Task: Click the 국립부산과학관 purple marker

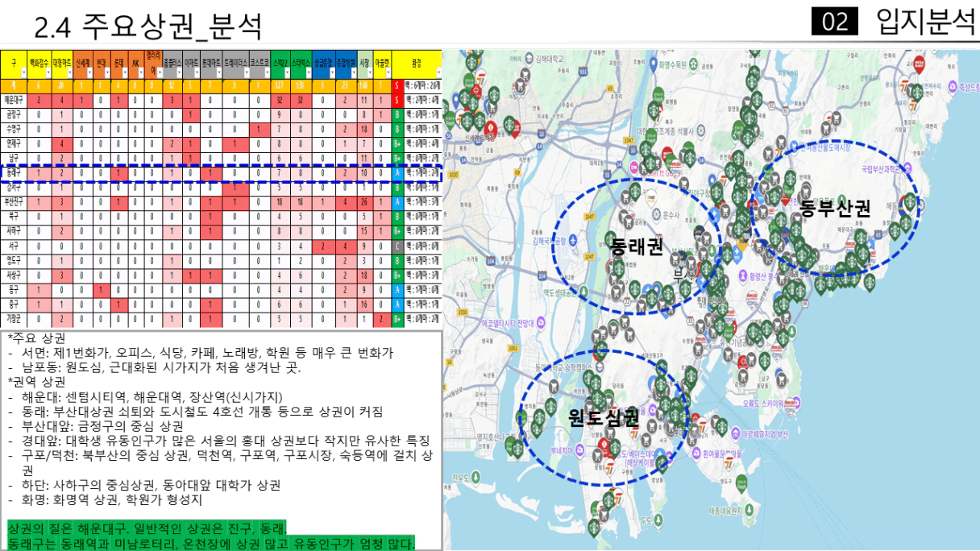Action: 907,167
